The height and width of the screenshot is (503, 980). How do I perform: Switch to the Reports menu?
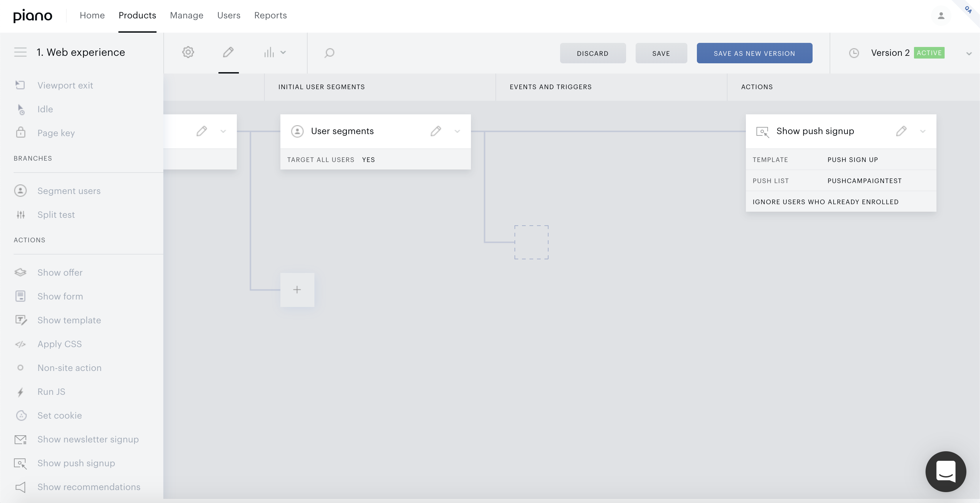coord(271,15)
